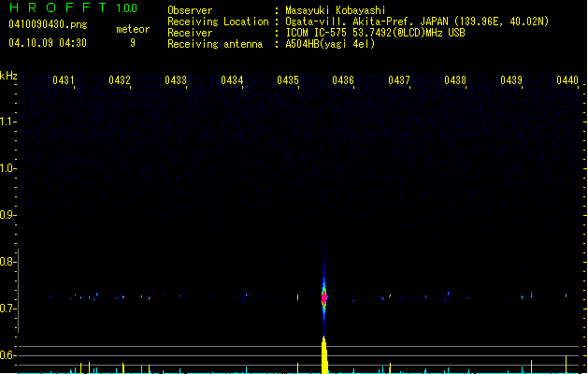Click the HROFFT program title
The height and width of the screenshot is (374, 588).
[56, 8]
